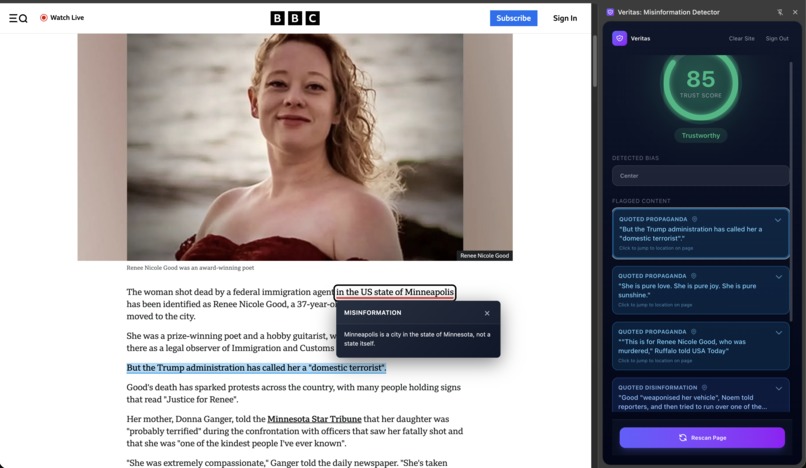
Task: Jump to 'She is pure love' flagged quote
Action: click(x=700, y=290)
